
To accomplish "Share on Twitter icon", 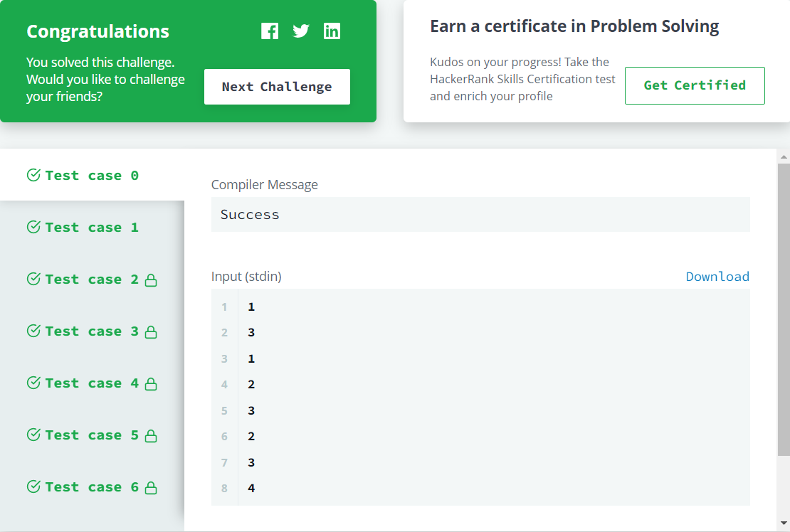I will 301,31.
